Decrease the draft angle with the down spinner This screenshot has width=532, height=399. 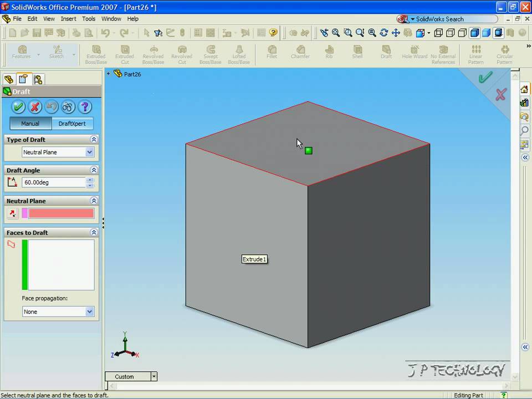click(90, 185)
